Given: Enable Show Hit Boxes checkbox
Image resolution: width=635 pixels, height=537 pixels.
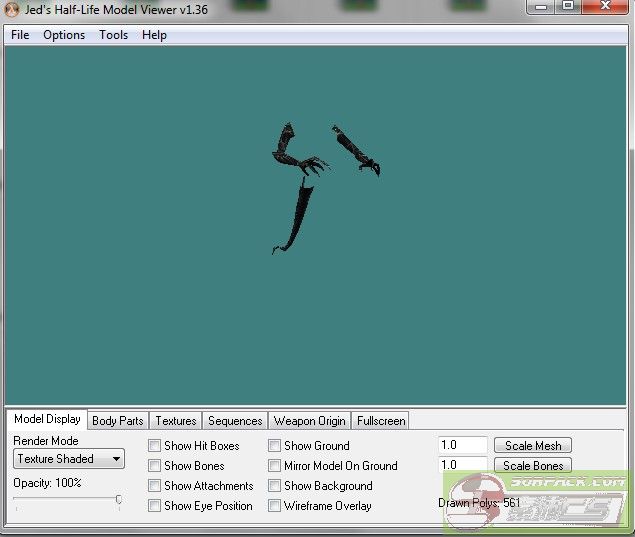Looking at the screenshot, I should coord(155,446).
